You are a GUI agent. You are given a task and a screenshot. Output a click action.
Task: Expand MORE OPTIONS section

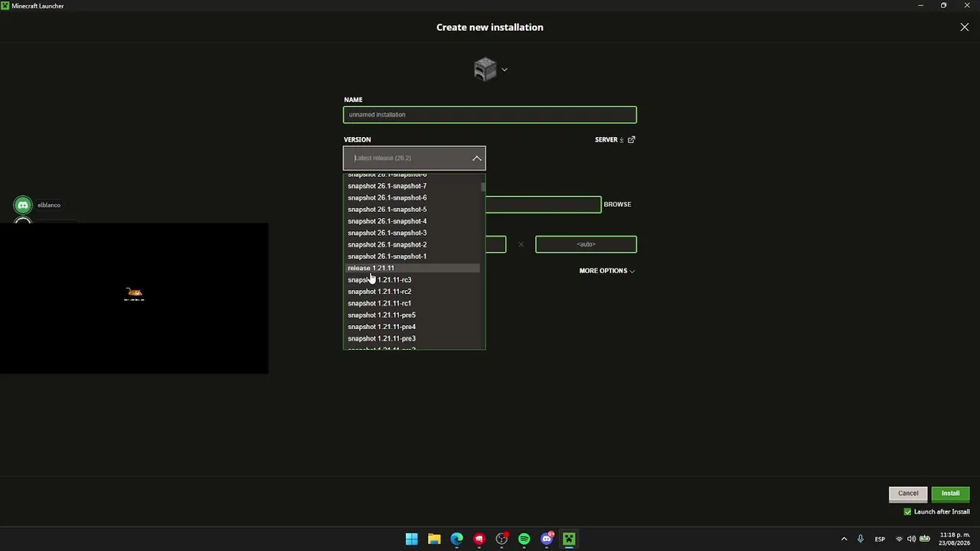(x=607, y=271)
